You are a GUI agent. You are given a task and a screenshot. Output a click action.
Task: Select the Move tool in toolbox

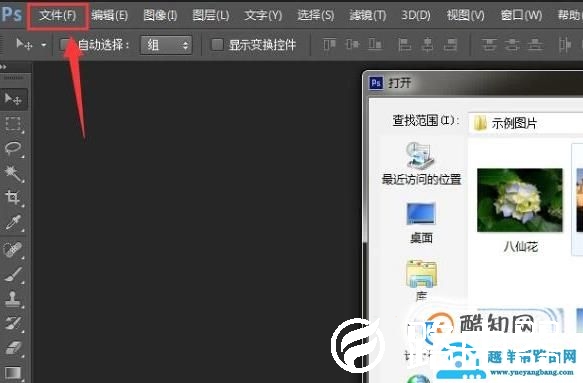(13, 99)
